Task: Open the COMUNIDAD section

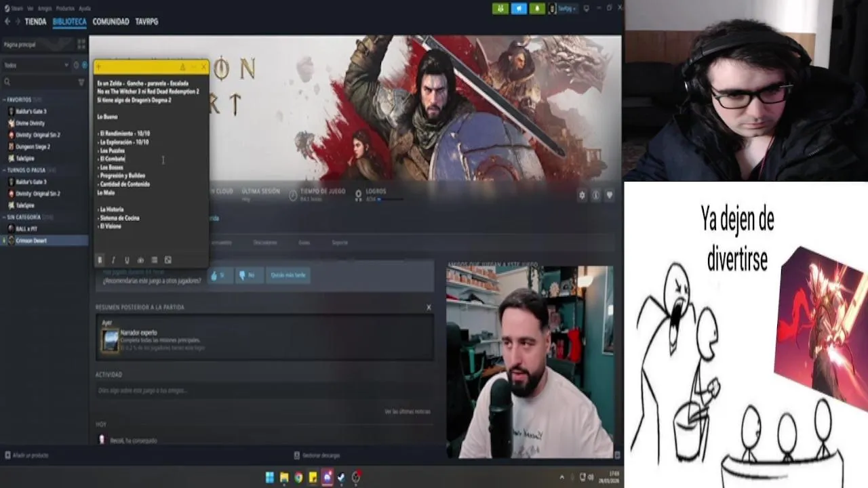Action: click(x=111, y=22)
